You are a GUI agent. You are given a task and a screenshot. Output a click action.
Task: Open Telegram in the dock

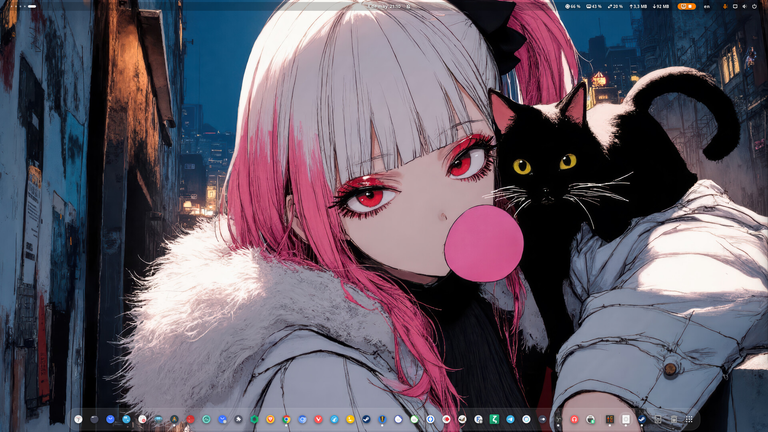point(510,419)
